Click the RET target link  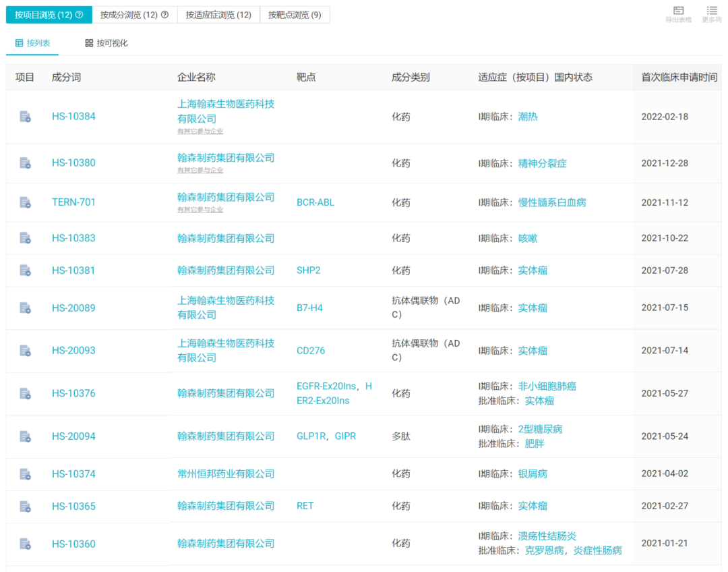pos(305,506)
